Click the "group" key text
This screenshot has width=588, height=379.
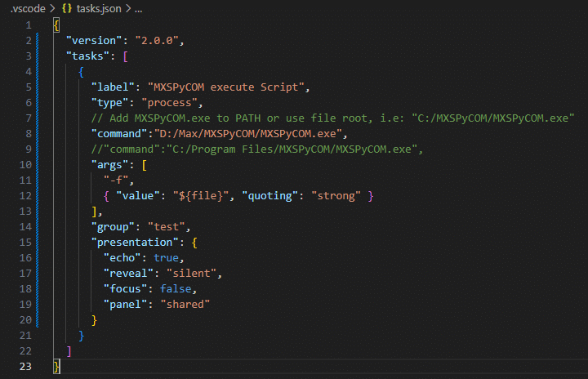click(113, 227)
